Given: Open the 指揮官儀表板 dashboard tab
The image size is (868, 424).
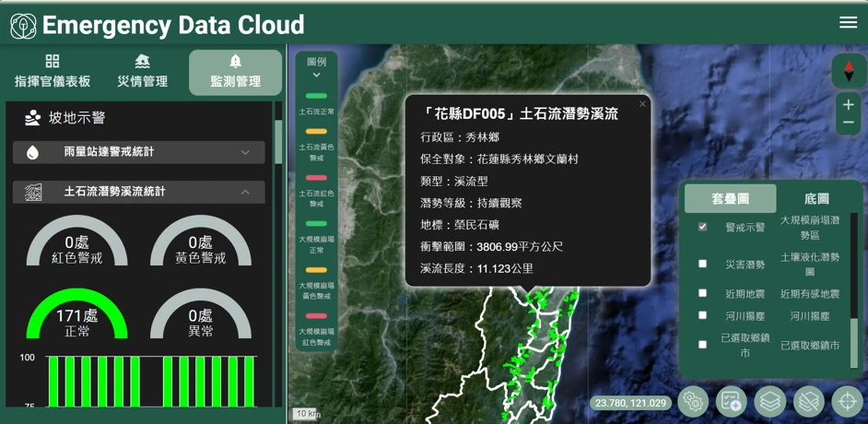Looking at the screenshot, I should click(52, 72).
